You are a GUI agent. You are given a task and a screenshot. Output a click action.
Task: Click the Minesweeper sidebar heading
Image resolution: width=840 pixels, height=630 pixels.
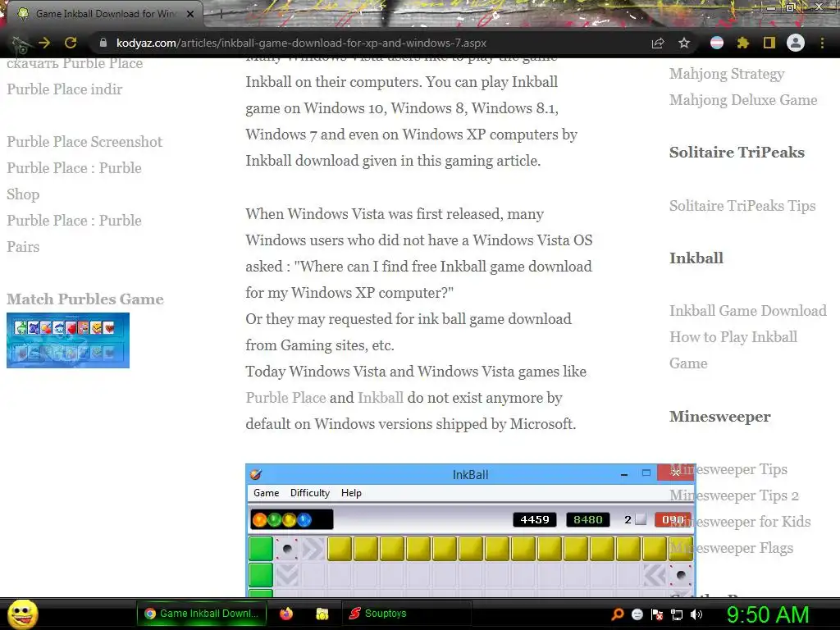[719, 416]
